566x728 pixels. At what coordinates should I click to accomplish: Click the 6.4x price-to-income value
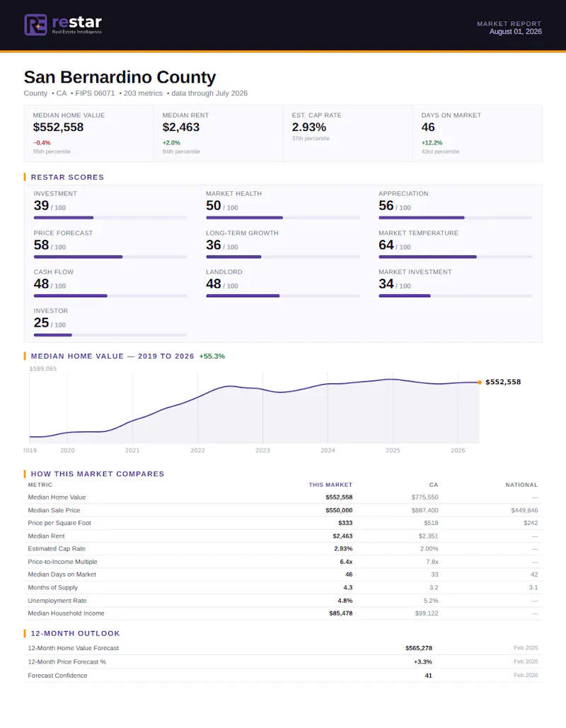coord(347,562)
